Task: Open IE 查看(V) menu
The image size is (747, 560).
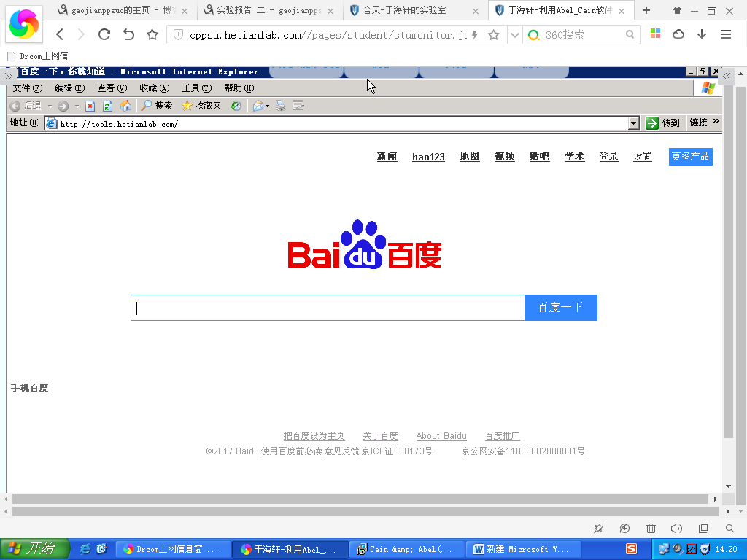Action: [112, 88]
